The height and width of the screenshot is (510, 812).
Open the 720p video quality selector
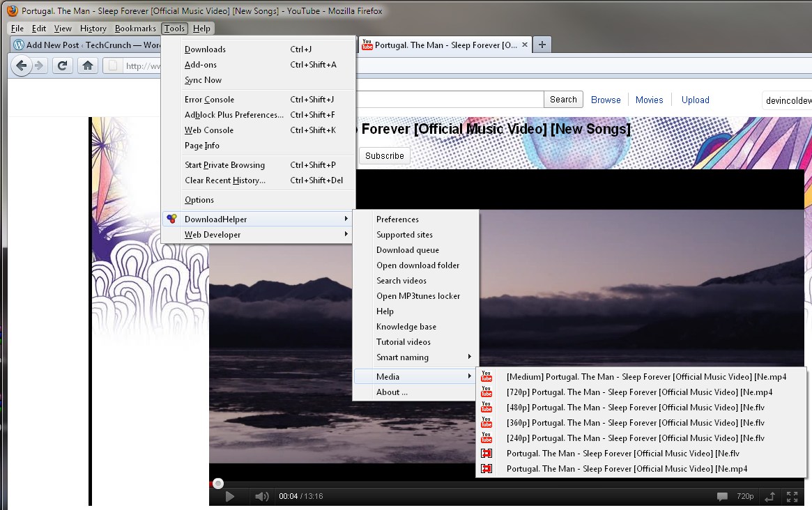coord(745,496)
